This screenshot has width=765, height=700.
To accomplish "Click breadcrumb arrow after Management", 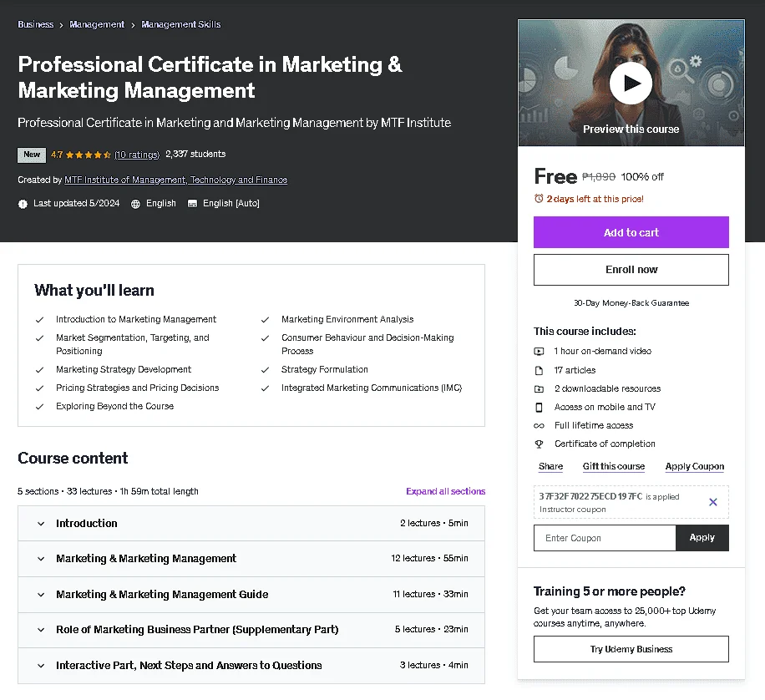I will pos(133,25).
